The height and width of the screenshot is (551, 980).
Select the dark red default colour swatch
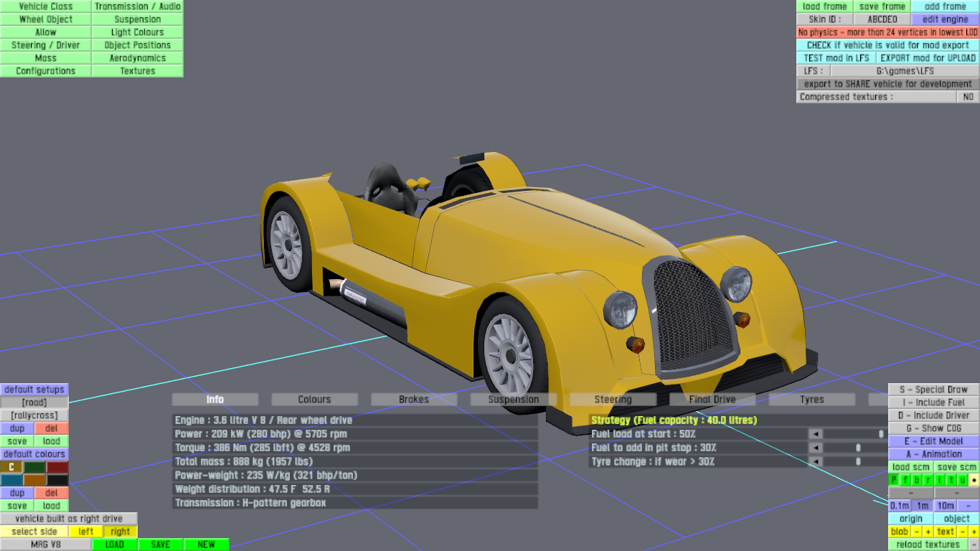(57, 467)
